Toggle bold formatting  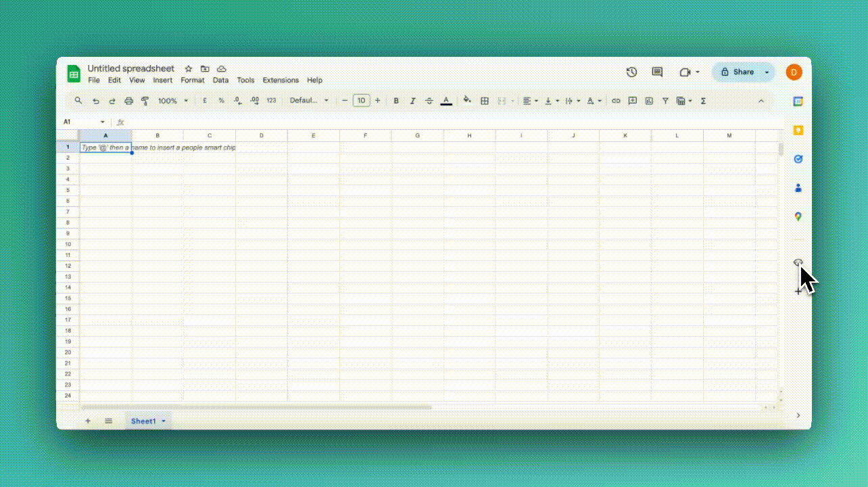396,101
